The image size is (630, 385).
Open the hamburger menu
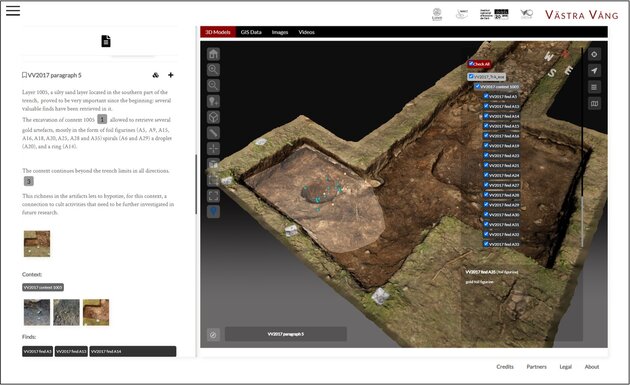point(13,11)
